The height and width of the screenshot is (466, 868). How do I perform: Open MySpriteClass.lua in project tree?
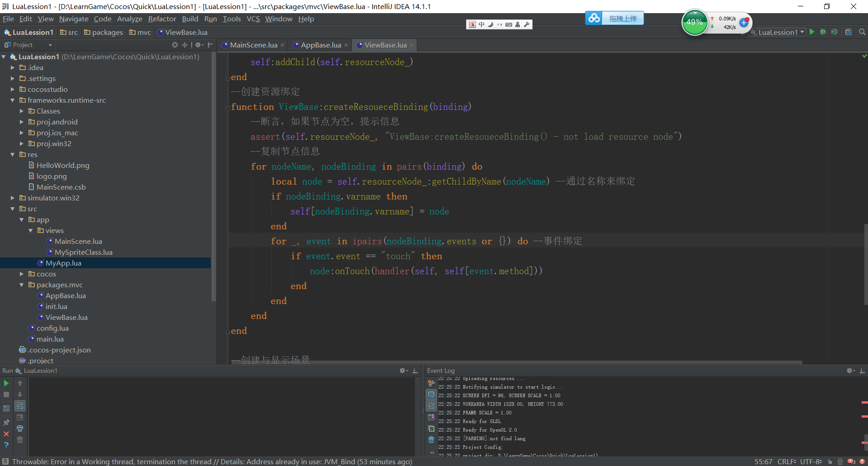coord(83,252)
